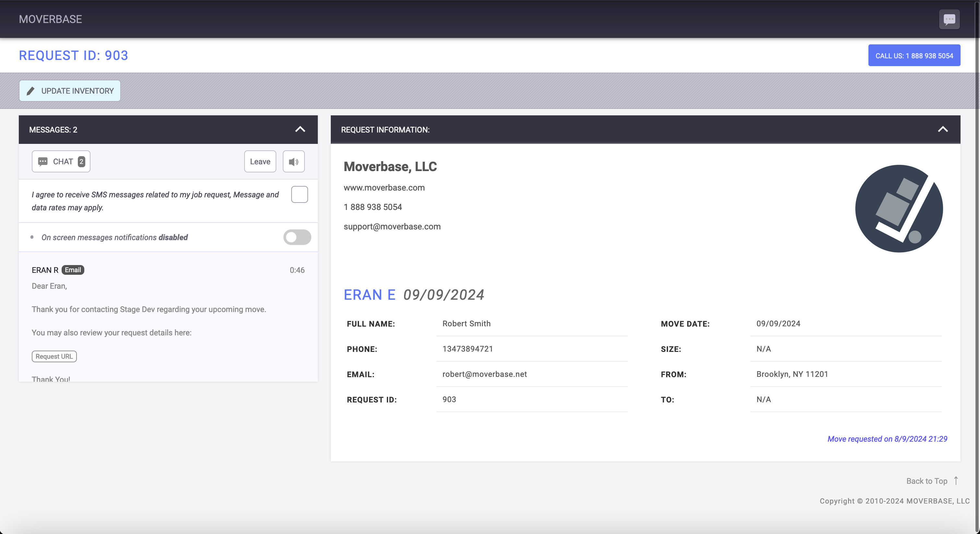Image resolution: width=980 pixels, height=534 pixels.
Task: Click the Moverbase round company logo
Action: tap(899, 208)
